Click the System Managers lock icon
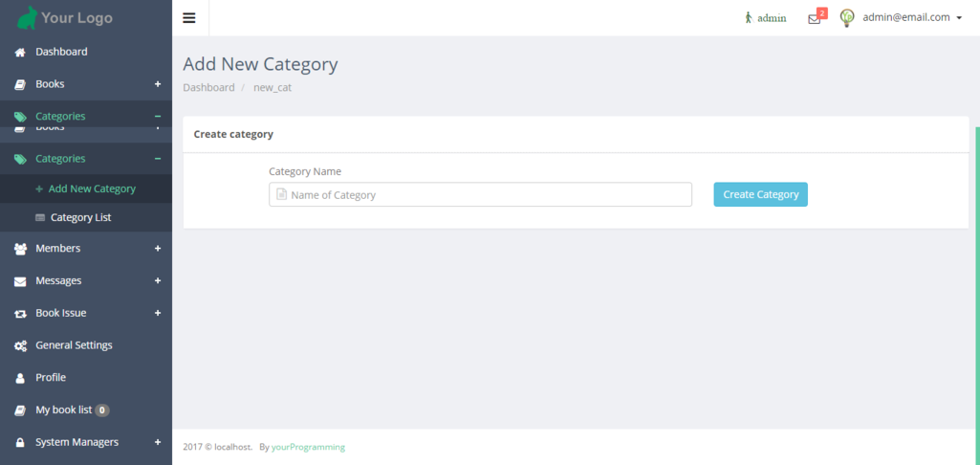This screenshot has width=980, height=465. click(x=19, y=443)
